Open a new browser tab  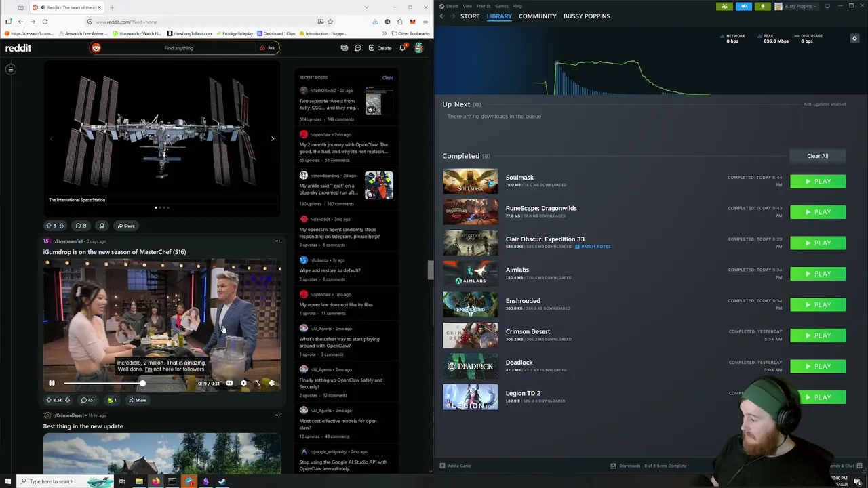(x=112, y=7)
